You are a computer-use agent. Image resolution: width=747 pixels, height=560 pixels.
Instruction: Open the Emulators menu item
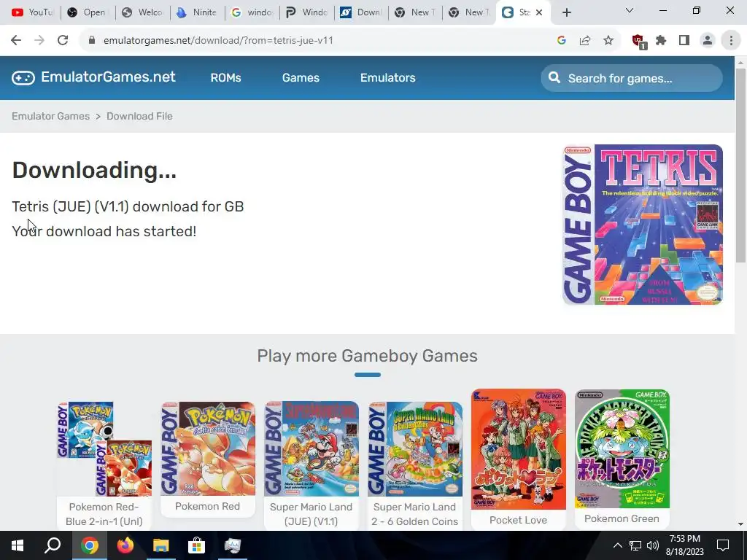[388, 77]
